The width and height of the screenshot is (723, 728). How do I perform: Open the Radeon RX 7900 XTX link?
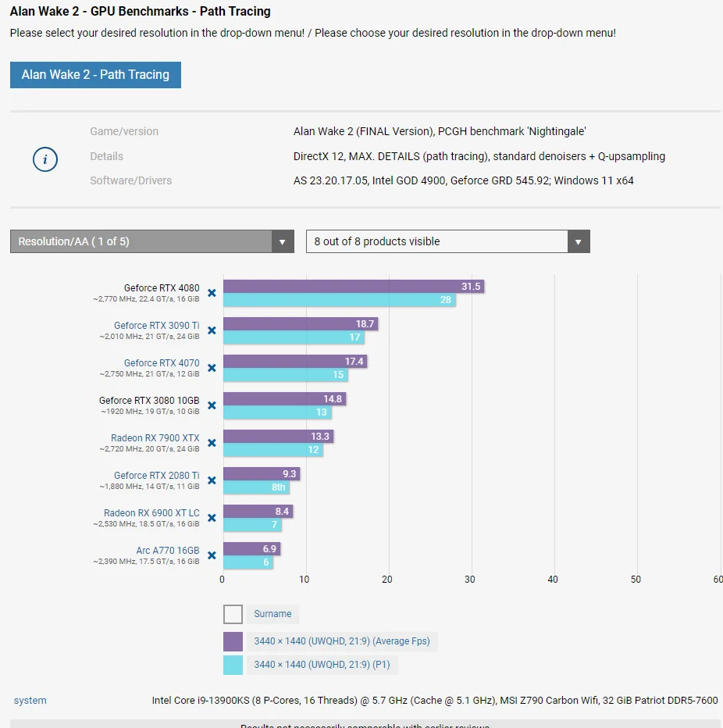pyautogui.click(x=155, y=438)
